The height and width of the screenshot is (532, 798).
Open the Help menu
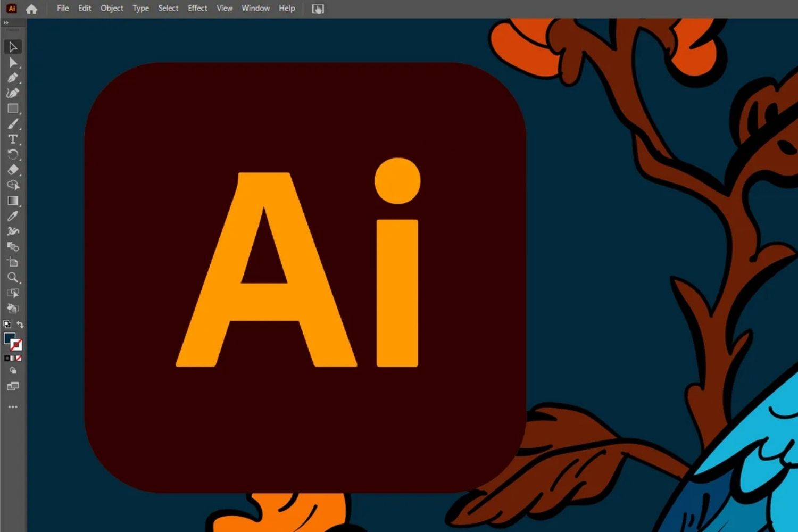pos(287,8)
